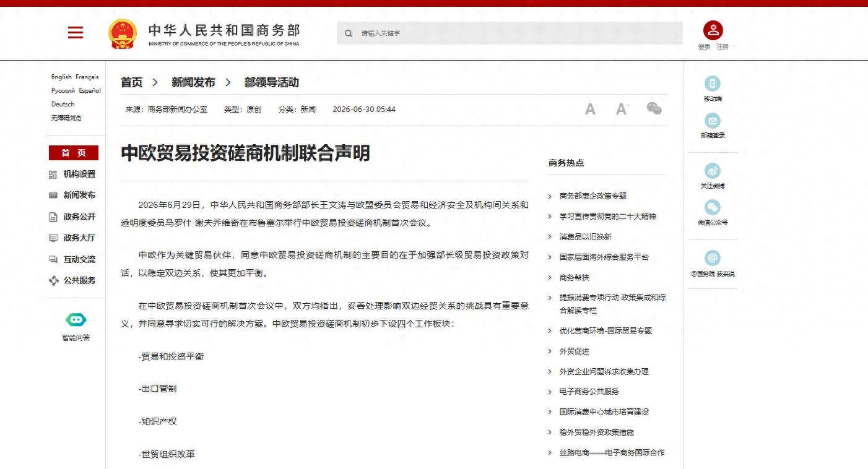Viewport: 868px width, 469px height.
Task: Click the 公共服务 sidebar icon
Action: point(53,280)
